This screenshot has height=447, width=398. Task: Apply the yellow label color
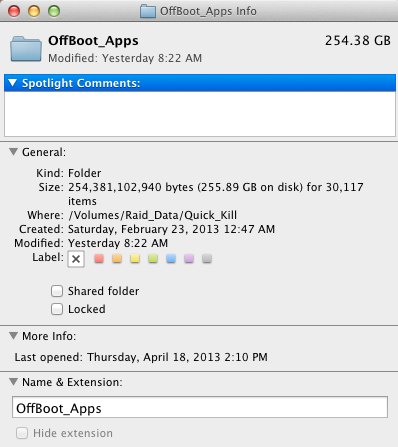pyautogui.click(x=135, y=259)
